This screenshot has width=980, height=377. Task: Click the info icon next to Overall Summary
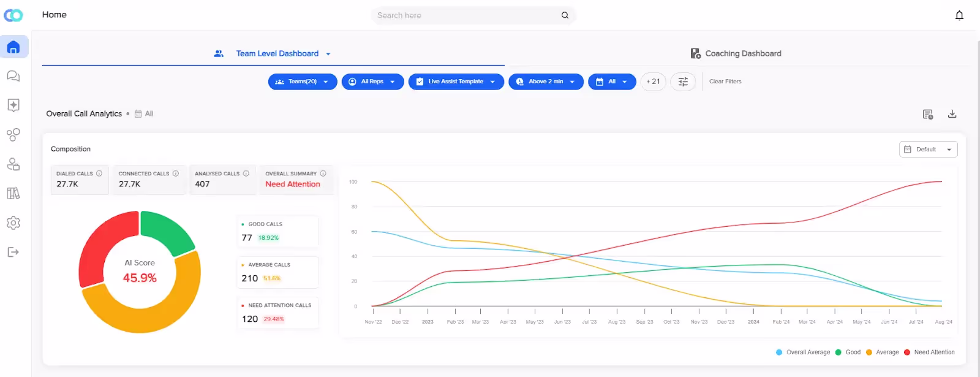click(323, 173)
